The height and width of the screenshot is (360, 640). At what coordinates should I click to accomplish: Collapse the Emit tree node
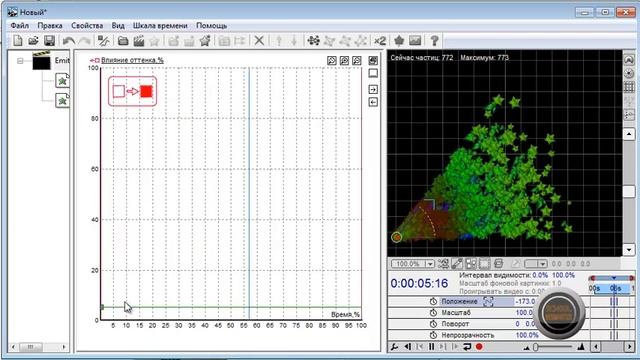click(20, 61)
